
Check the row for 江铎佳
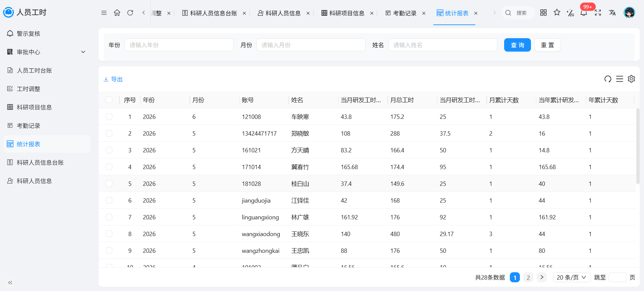109,200
